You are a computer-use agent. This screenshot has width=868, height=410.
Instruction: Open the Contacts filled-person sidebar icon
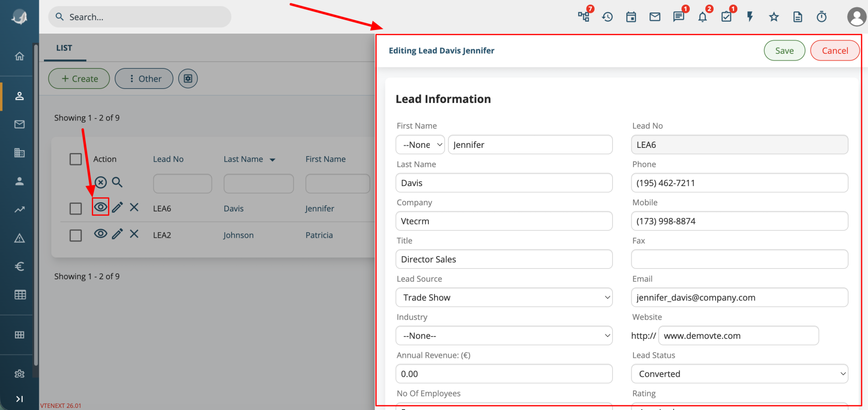click(x=20, y=181)
